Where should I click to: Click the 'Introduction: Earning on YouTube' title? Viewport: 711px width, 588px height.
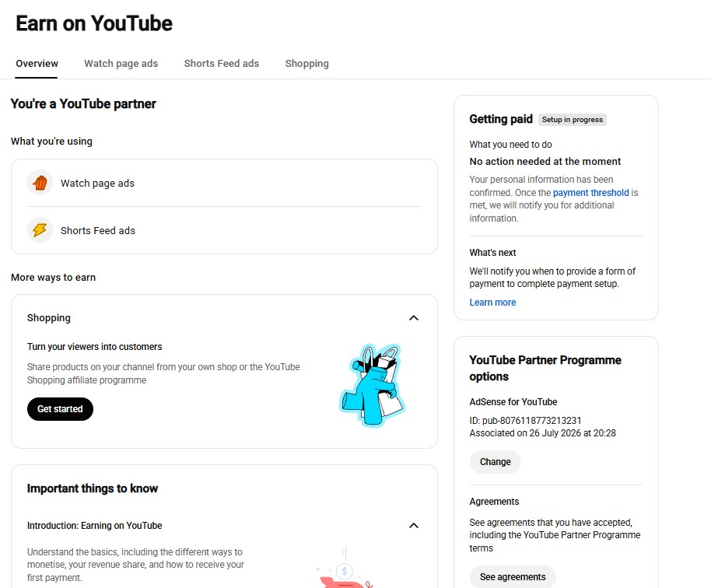click(x=94, y=526)
